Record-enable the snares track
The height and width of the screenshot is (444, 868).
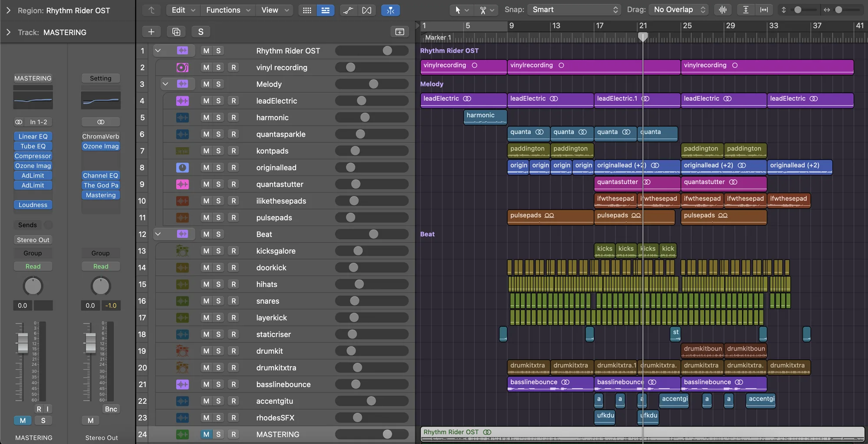[x=233, y=301]
